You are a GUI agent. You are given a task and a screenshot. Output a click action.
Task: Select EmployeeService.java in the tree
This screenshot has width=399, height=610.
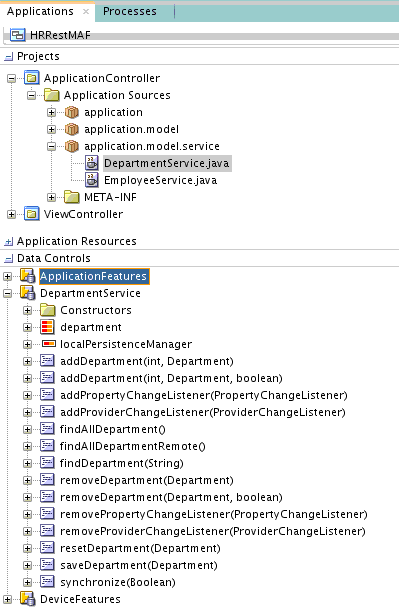161,180
